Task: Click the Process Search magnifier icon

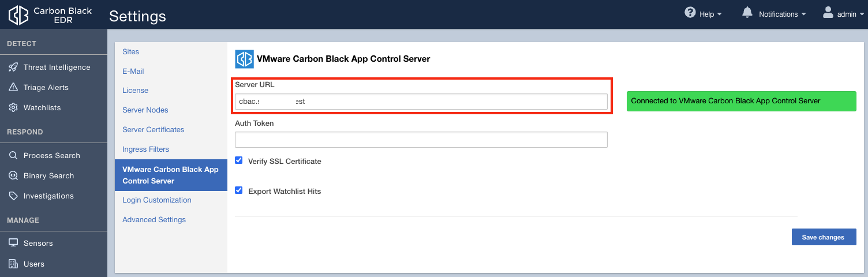Action: tap(13, 156)
